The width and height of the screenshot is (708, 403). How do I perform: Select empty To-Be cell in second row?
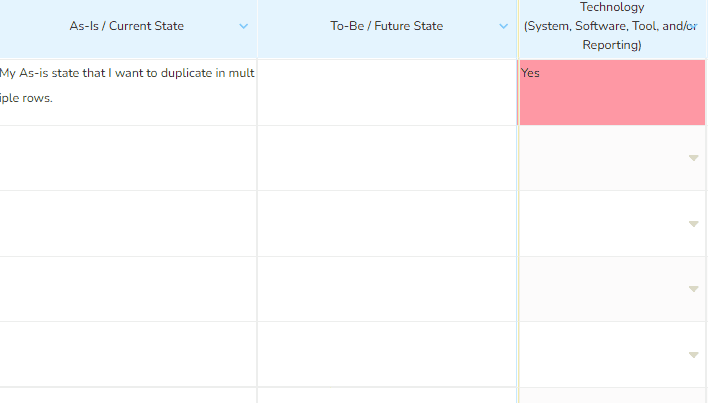coord(387,158)
